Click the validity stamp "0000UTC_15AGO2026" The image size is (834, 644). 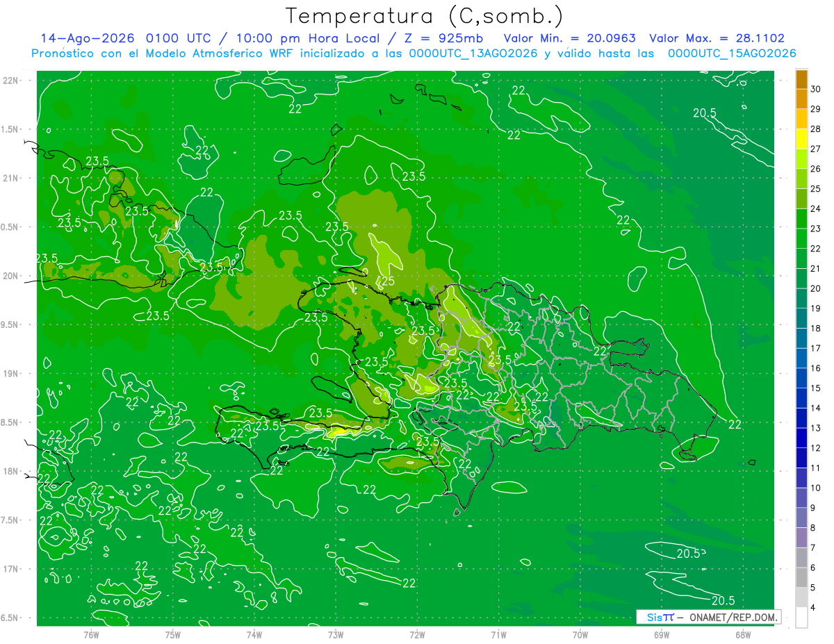click(732, 53)
